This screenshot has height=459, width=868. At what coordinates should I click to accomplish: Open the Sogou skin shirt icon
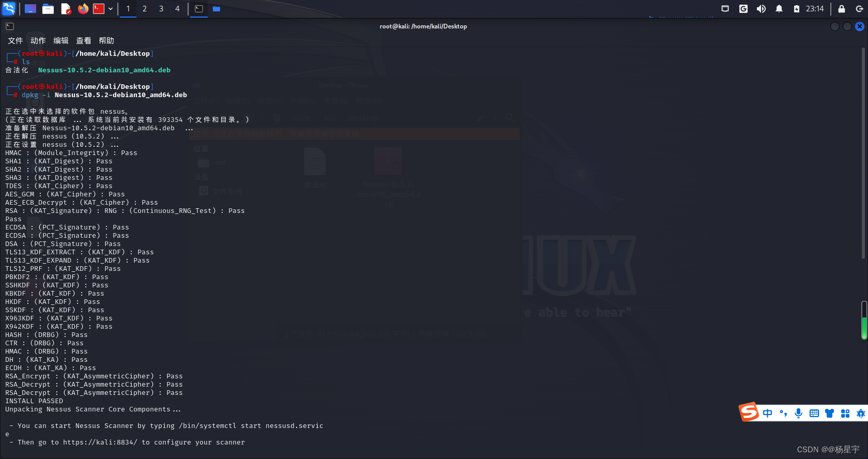(830, 413)
